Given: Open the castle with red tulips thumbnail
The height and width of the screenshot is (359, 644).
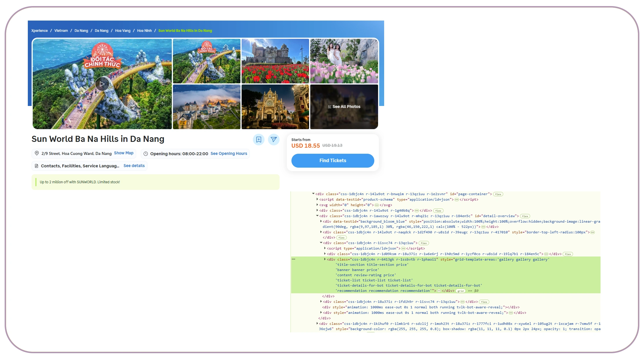Looking at the screenshot, I should point(275,61).
